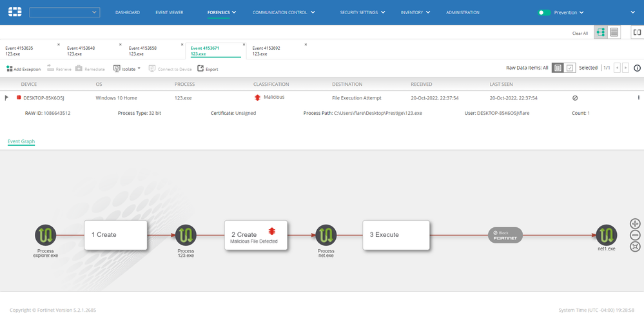Sort by RECEIVED column header
Viewport: 644px width, 315px height.
pyautogui.click(x=422, y=85)
